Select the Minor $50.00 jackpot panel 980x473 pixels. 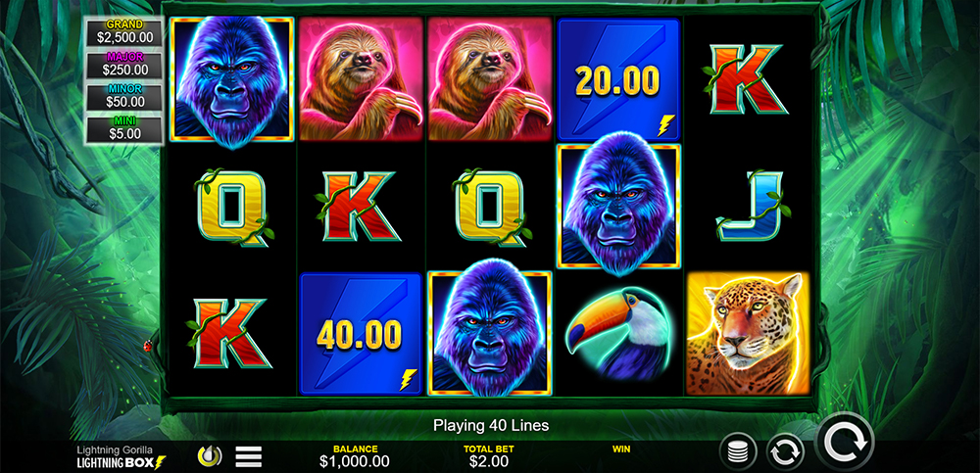coord(125,97)
